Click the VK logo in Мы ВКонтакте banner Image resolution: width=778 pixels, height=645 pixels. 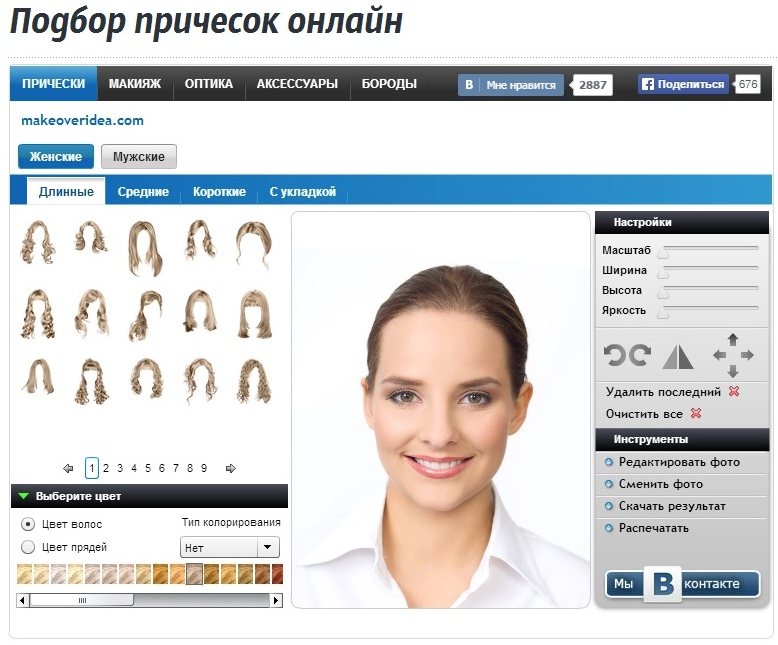point(663,584)
